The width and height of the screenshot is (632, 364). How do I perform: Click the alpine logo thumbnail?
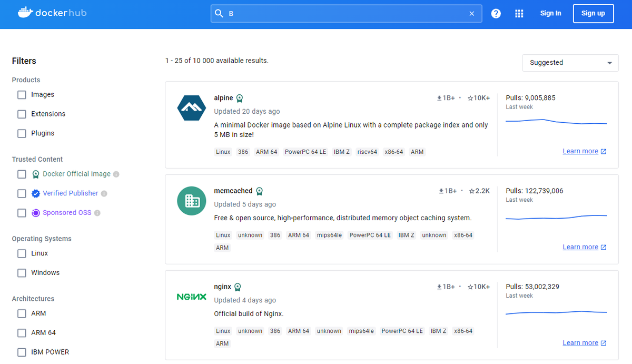coord(191,108)
